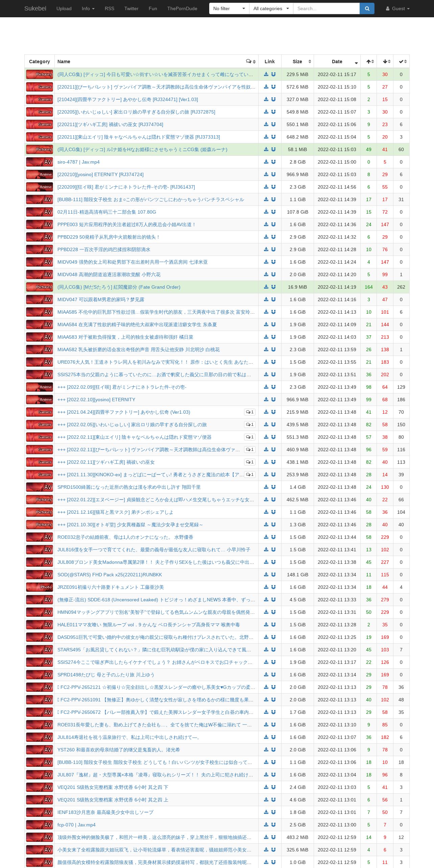Click AV category icon on siro-4787 row
Screen dimensions: 434x868
pos(40,162)
